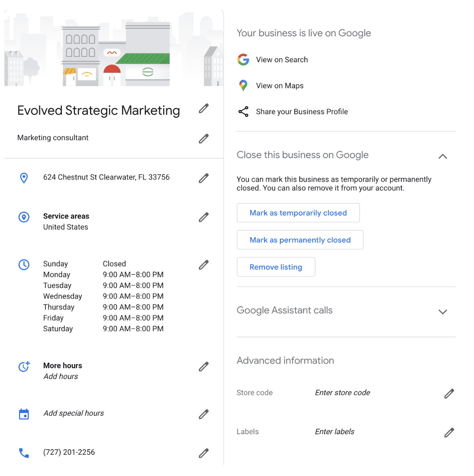Click the United States service area text

coord(66,227)
